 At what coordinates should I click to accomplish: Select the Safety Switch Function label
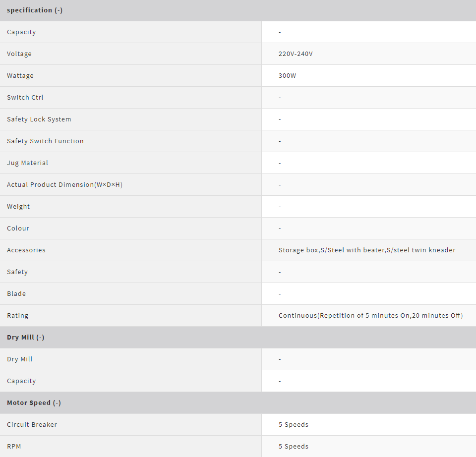click(45, 141)
